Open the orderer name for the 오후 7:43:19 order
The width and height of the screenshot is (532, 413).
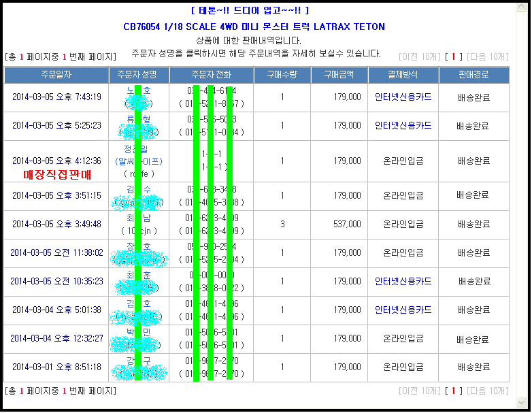click(x=139, y=90)
